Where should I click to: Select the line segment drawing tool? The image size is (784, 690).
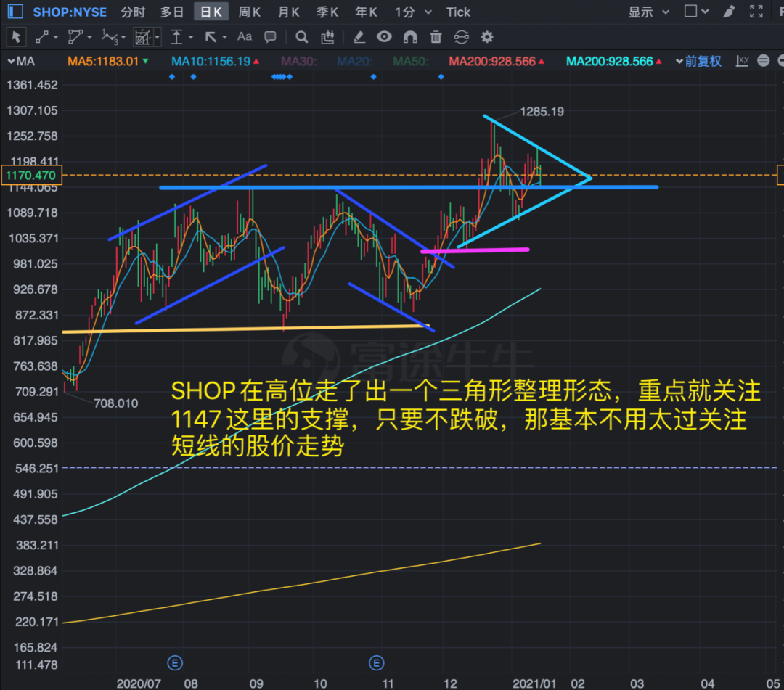point(42,37)
